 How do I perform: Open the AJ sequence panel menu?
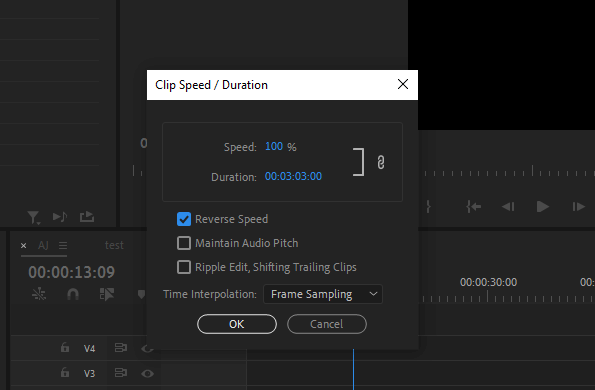(63, 245)
